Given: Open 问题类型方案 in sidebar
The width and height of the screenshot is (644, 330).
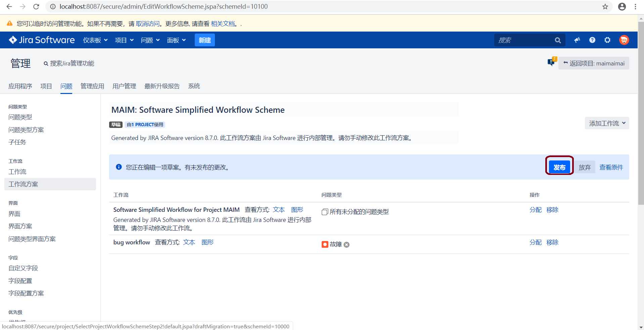Looking at the screenshot, I should coord(26,130).
